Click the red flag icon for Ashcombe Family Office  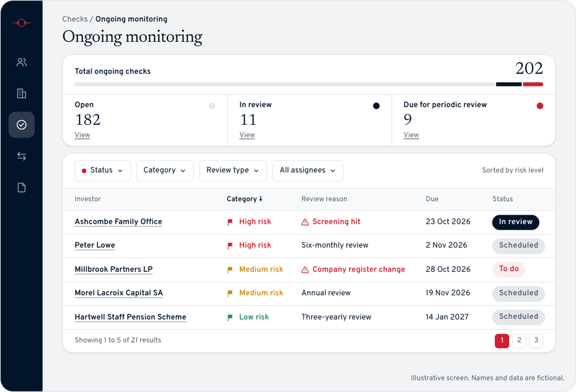pos(230,222)
